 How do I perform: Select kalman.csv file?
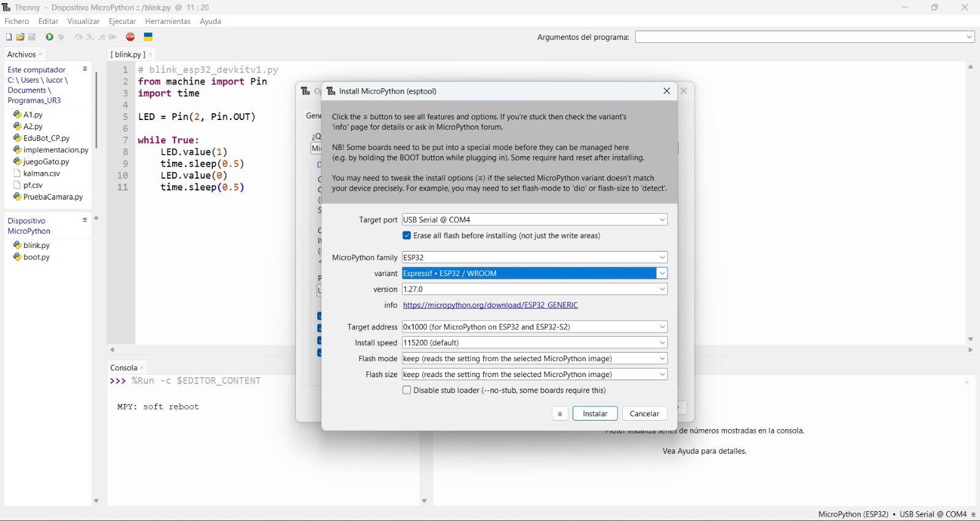[37, 173]
